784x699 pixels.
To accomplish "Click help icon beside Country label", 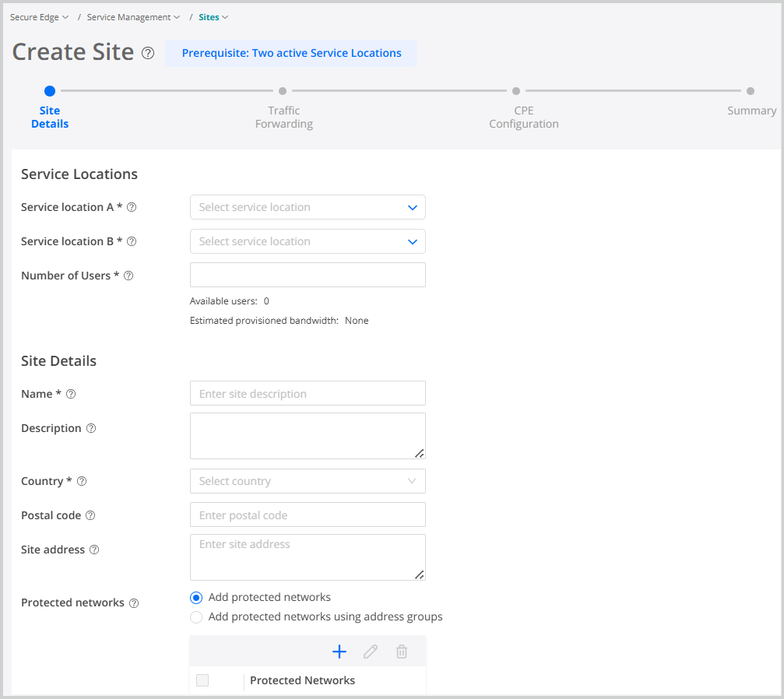I will point(82,481).
